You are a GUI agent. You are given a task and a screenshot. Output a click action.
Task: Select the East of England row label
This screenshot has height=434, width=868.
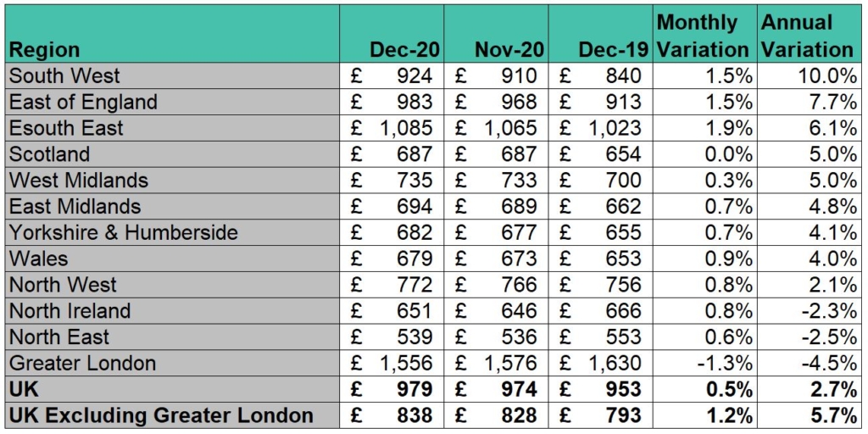click(x=173, y=102)
